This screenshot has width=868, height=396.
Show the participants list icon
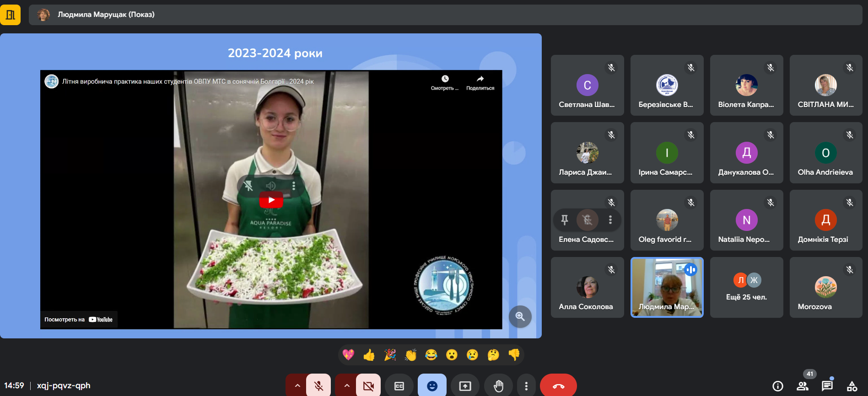pos(803,386)
